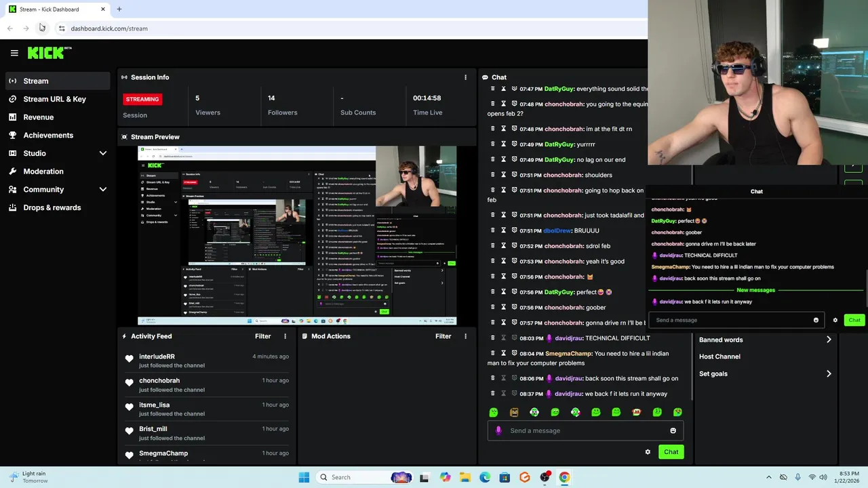868x488 pixels.
Task: Click hourglass icon on SmegmaChamp 08:04 PM message
Action: pyautogui.click(x=503, y=353)
